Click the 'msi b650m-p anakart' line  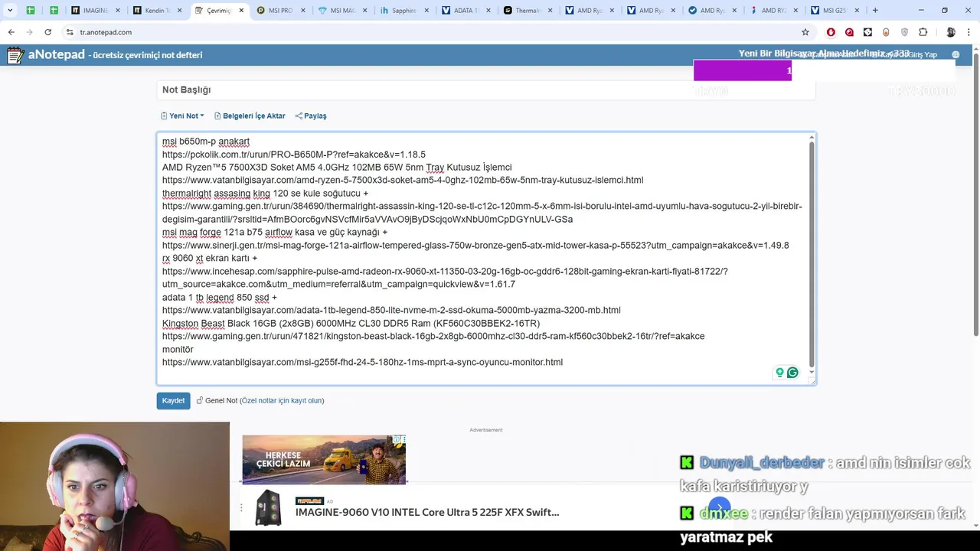206,142
